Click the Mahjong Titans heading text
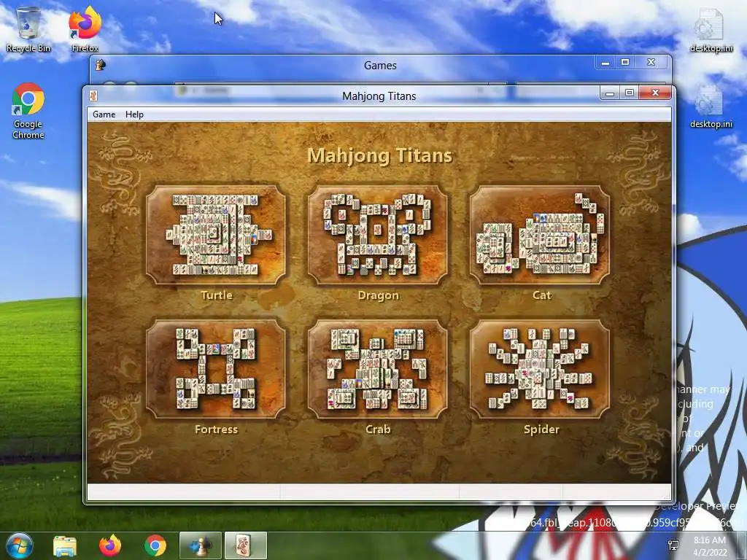747x560 pixels. point(379,156)
